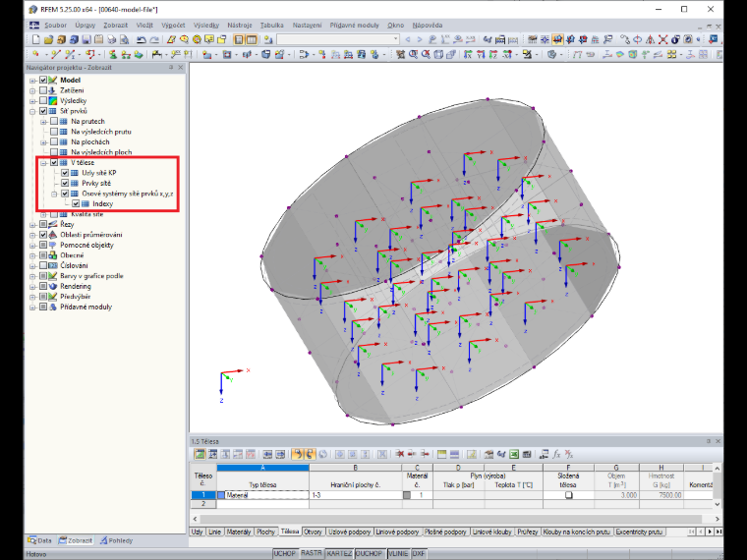Screen dimensions: 747x560
Task: Uncheck the Indexy checkbox
Action: [76, 203]
